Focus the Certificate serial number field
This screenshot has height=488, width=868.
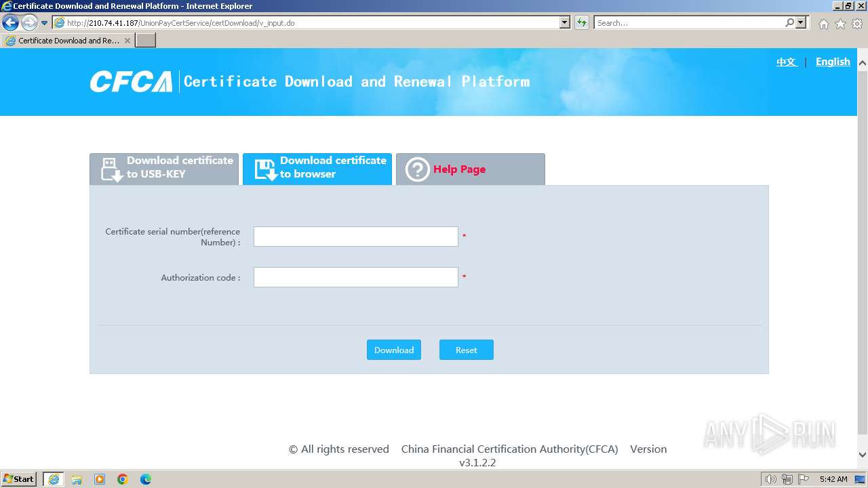(x=356, y=237)
